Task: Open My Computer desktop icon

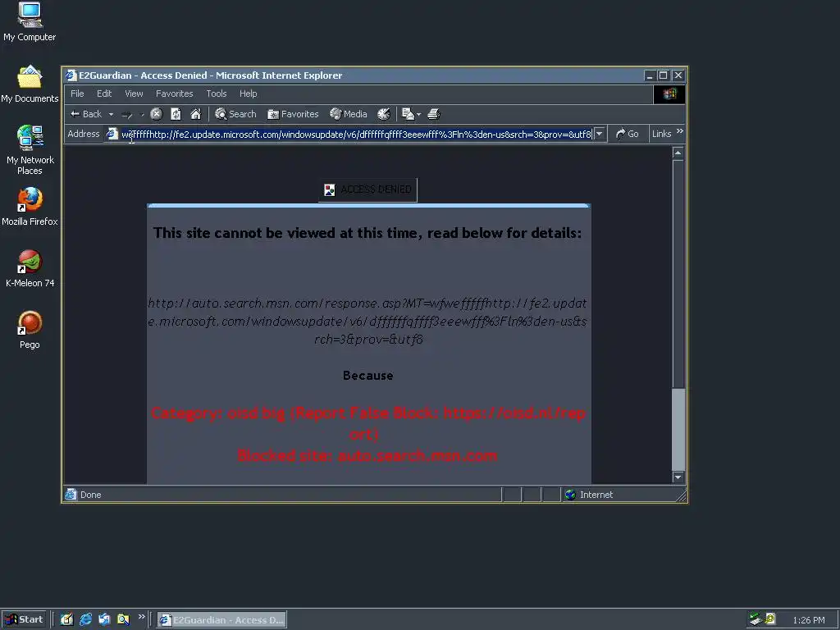Action: [x=30, y=22]
